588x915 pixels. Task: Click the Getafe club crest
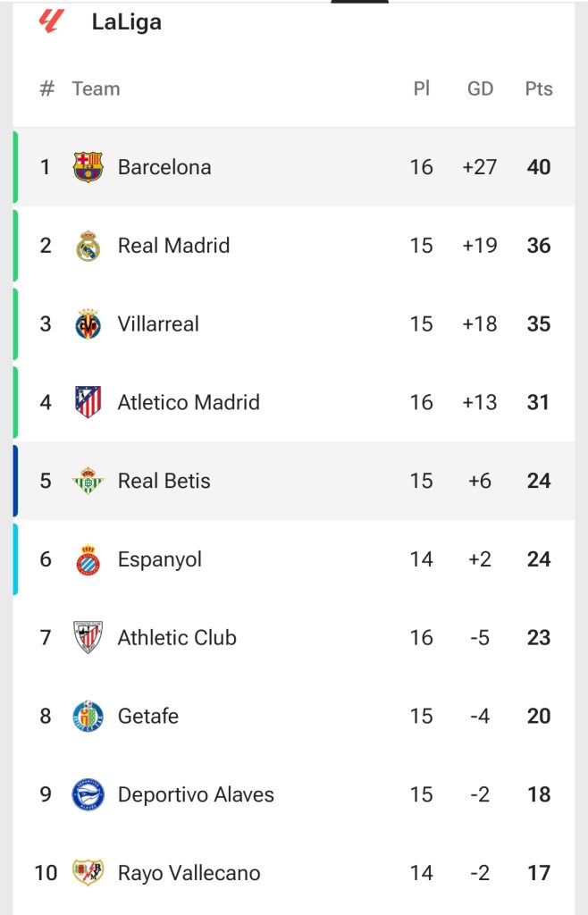[x=88, y=716]
